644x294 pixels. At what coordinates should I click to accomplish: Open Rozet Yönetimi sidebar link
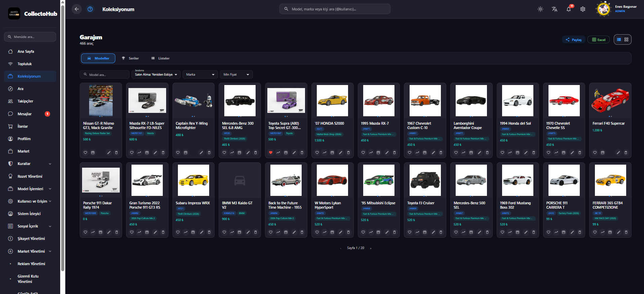(x=30, y=176)
